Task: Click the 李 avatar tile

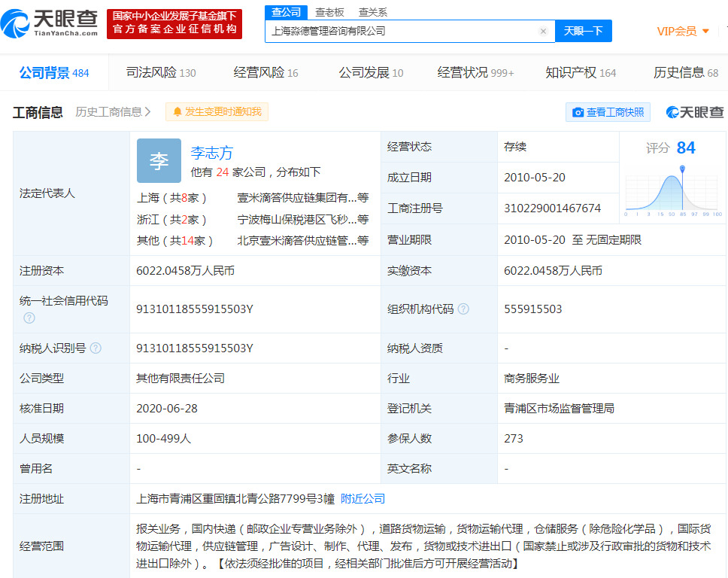Action: 159,161
